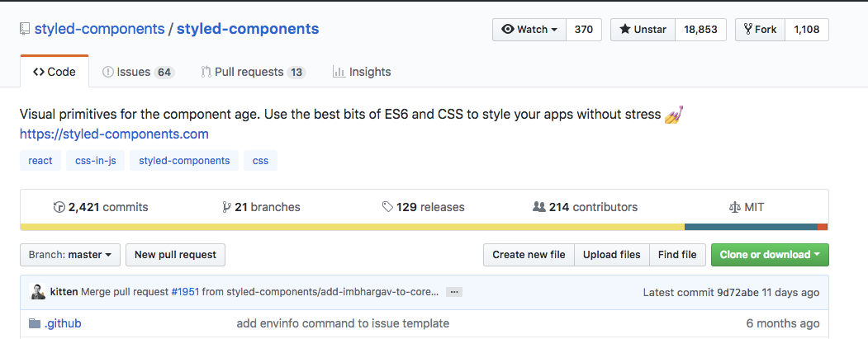The height and width of the screenshot is (339, 868).
Task: Click the Find file button
Action: pos(677,255)
